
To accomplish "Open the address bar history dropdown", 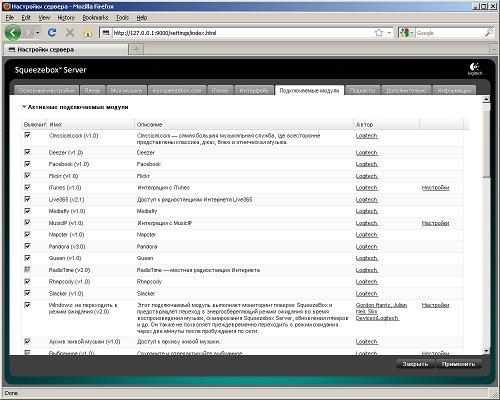I will [389, 33].
